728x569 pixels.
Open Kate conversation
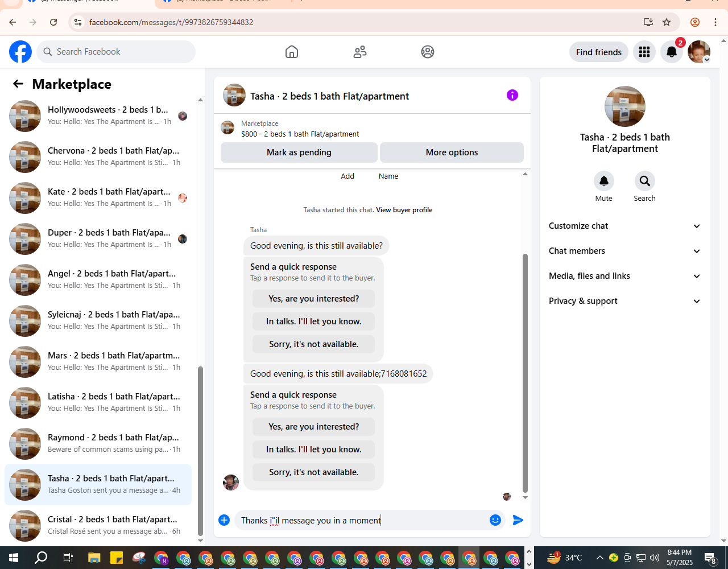[98, 198]
